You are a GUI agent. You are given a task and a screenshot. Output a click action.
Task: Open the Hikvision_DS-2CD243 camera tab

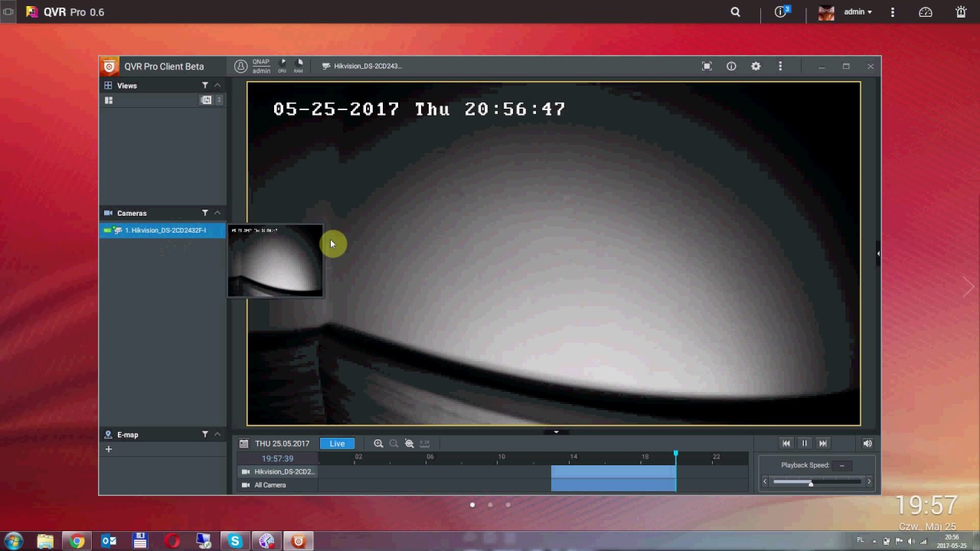point(362,67)
